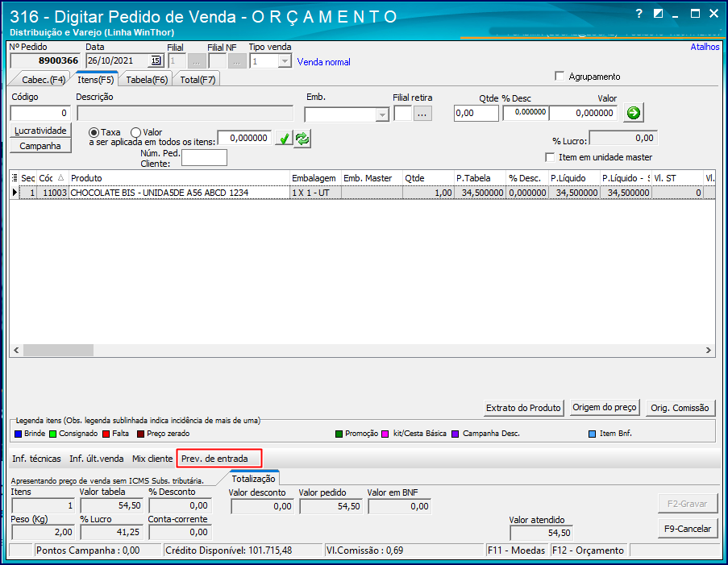Click the blue Brinde legend swatch
Viewport: 728px width, 565px height.
pos(18,434)
